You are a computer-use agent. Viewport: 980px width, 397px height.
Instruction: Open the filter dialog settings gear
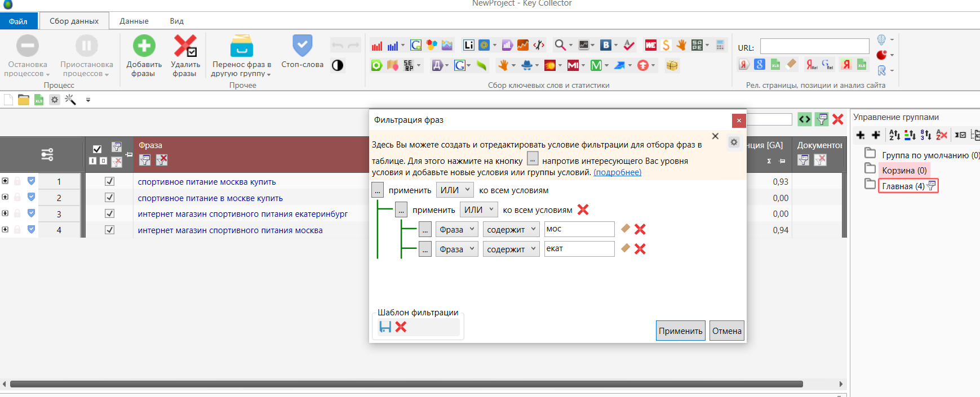pyautogui.click(x=734, y=142)
